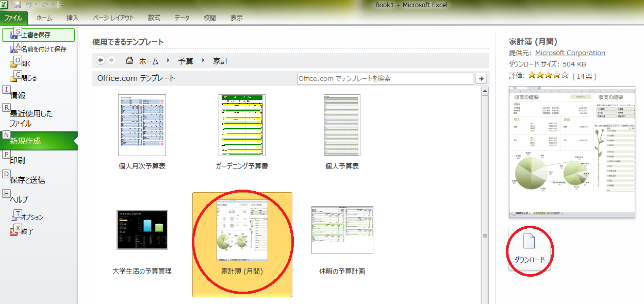644x304 pixels.
Task: Choose 上書き保存 in backstage menu
Action: [x=38, y=35]
